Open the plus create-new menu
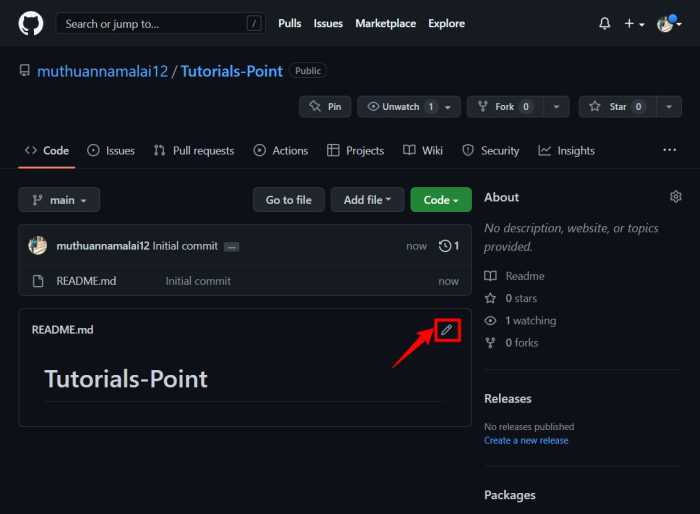The height and width of the screenshot is (514, 700). coord(634,23)
